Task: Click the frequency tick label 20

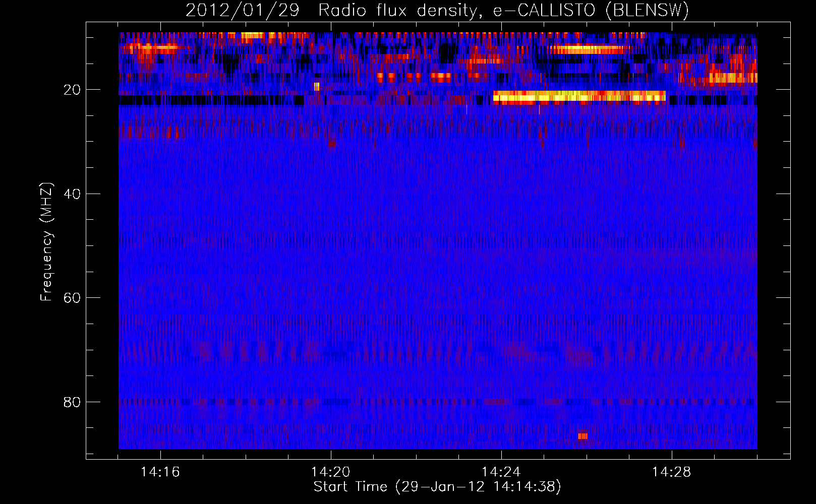Action: coord(72,90)
